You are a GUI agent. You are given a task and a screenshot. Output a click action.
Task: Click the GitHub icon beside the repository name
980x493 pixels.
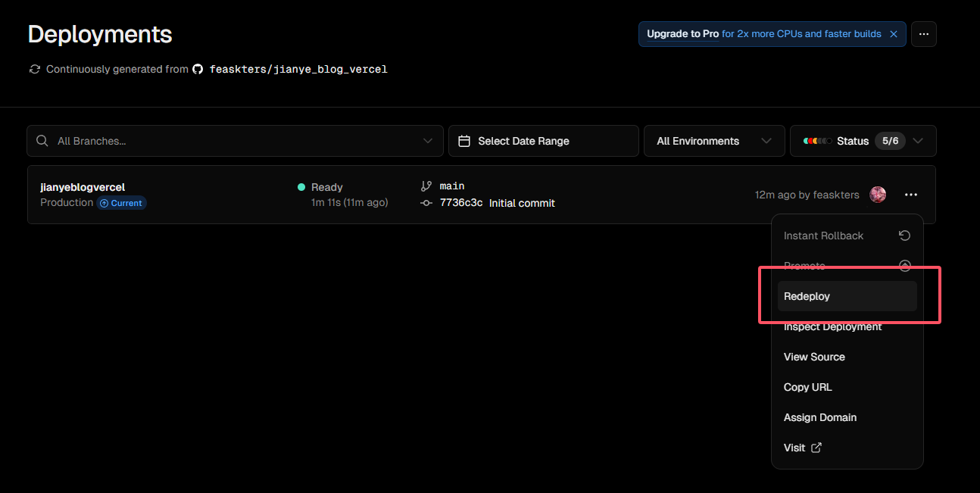198,69
